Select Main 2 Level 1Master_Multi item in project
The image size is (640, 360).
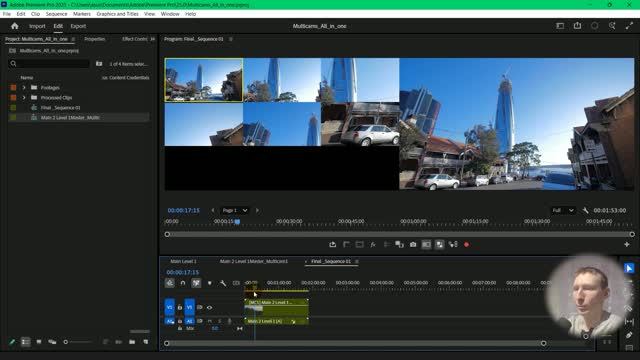click(70, 118)
